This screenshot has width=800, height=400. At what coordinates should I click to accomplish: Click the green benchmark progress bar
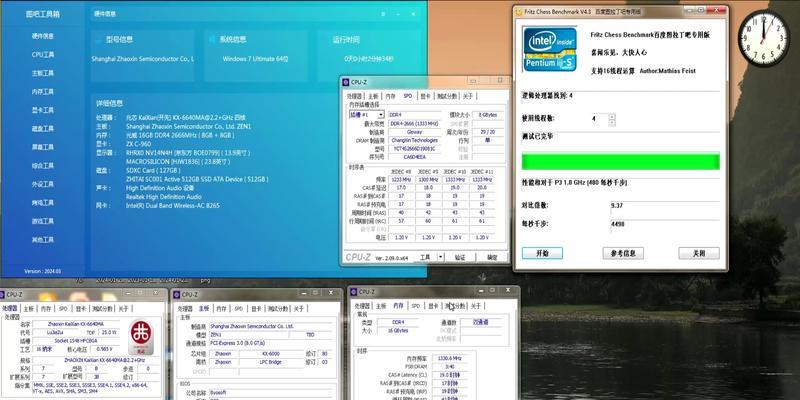(620, 162)
